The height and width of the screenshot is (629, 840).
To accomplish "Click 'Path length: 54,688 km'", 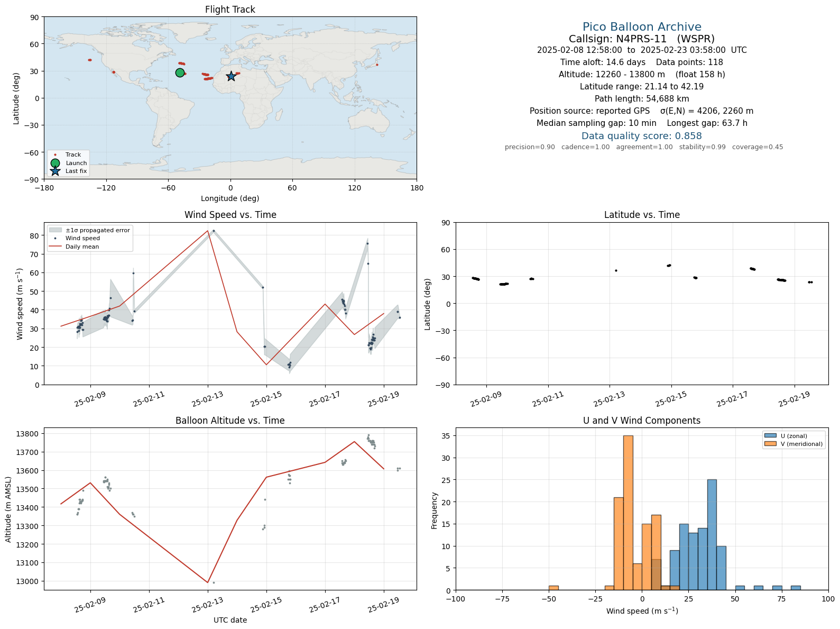I will [642, 99].
